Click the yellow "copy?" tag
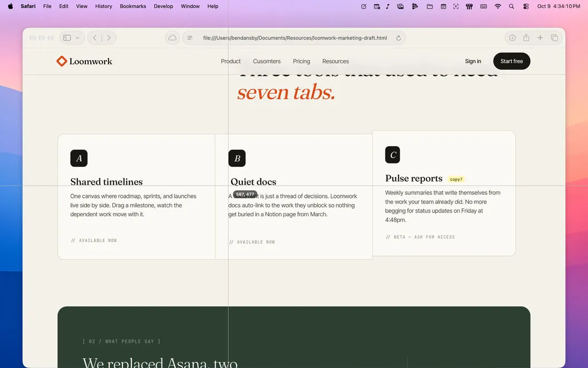This screenshot has height=368, width=588. (x=456, y=180)
